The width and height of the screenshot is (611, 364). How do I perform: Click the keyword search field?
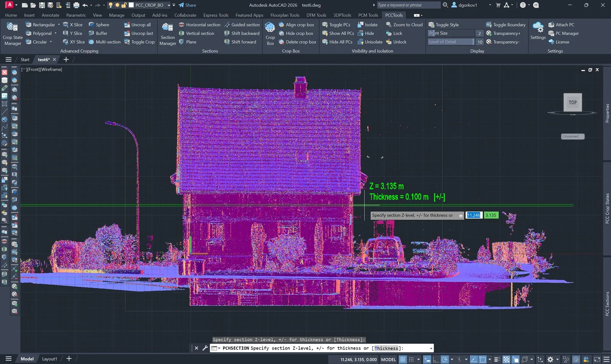[x=408, y=5]
